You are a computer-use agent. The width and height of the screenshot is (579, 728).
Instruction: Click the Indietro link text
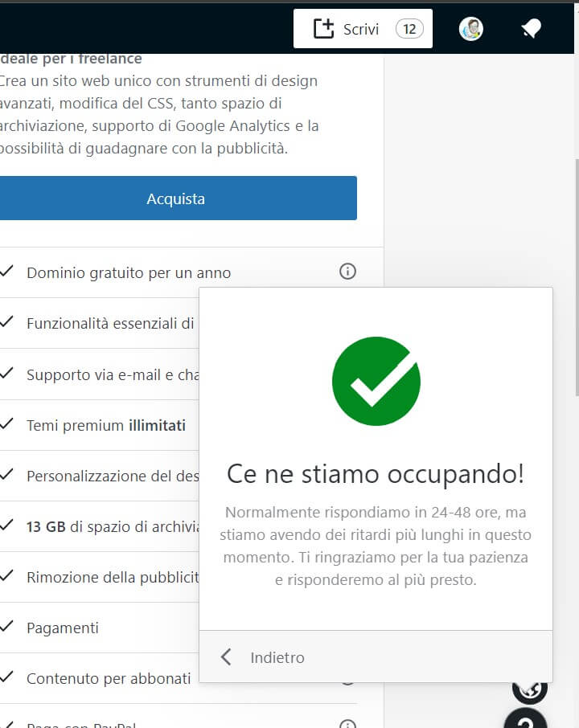point(277,657)
